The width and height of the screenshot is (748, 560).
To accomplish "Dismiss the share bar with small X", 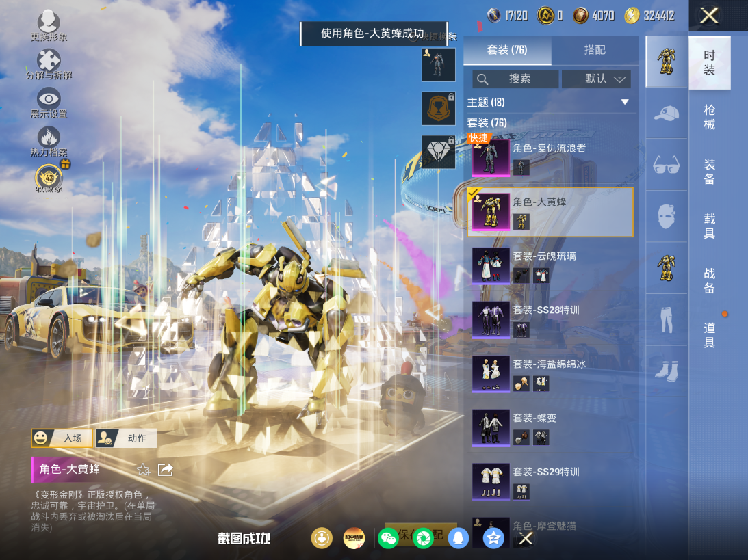I will (x=526, y=539).
